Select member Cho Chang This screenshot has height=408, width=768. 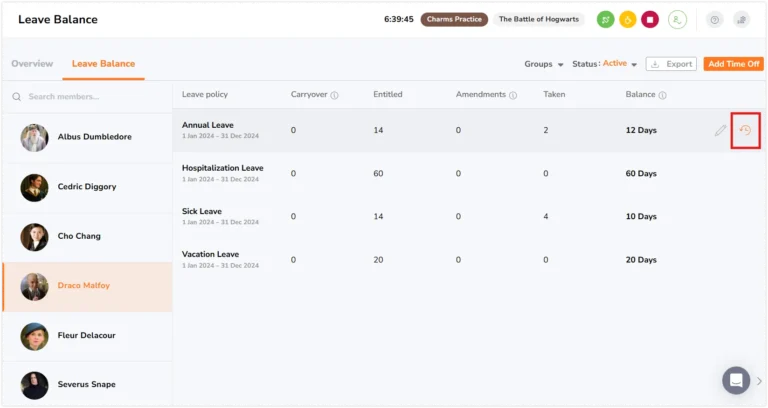pos(87,237)
